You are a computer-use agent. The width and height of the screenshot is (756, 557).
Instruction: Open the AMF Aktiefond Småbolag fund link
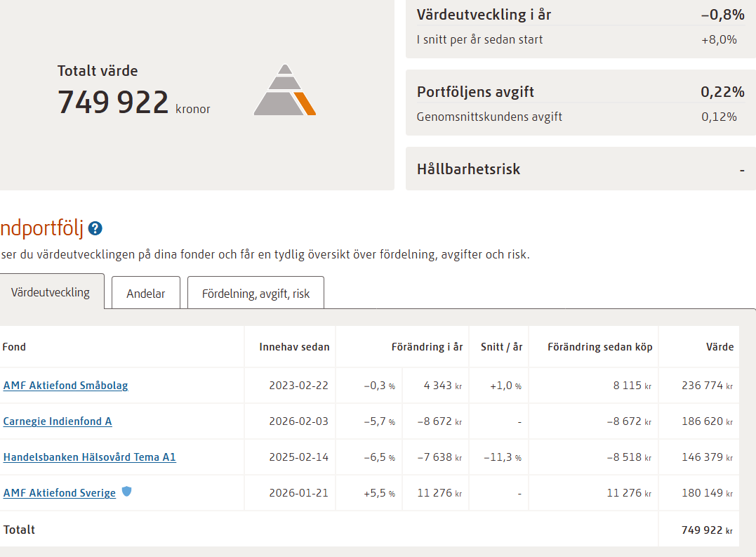[66, 386]
